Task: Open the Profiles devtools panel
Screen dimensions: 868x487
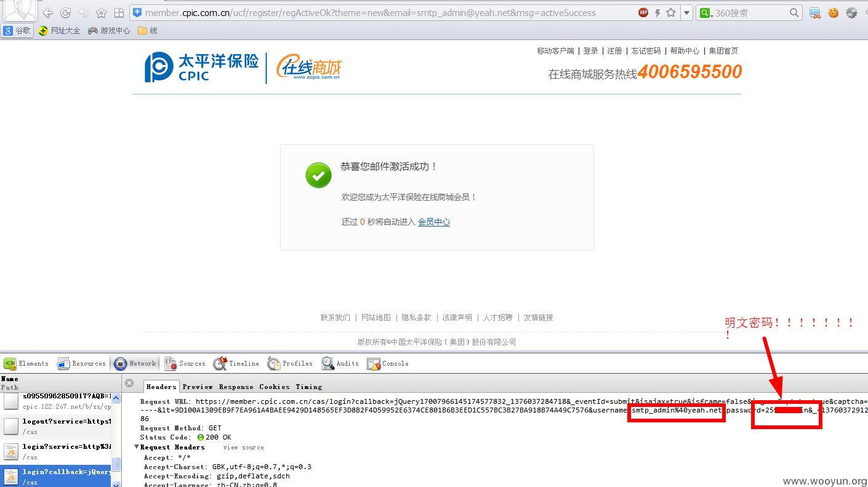Action: tap(290, 363)
